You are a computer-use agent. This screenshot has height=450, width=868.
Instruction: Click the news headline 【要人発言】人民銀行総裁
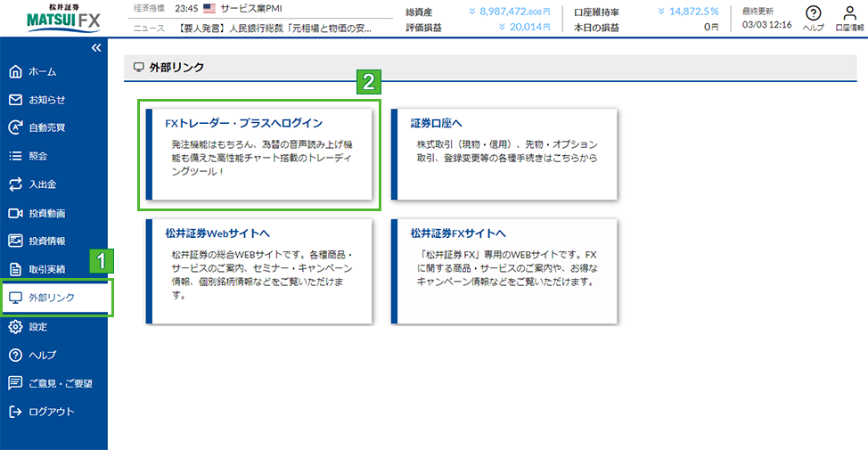click(275, 29)
